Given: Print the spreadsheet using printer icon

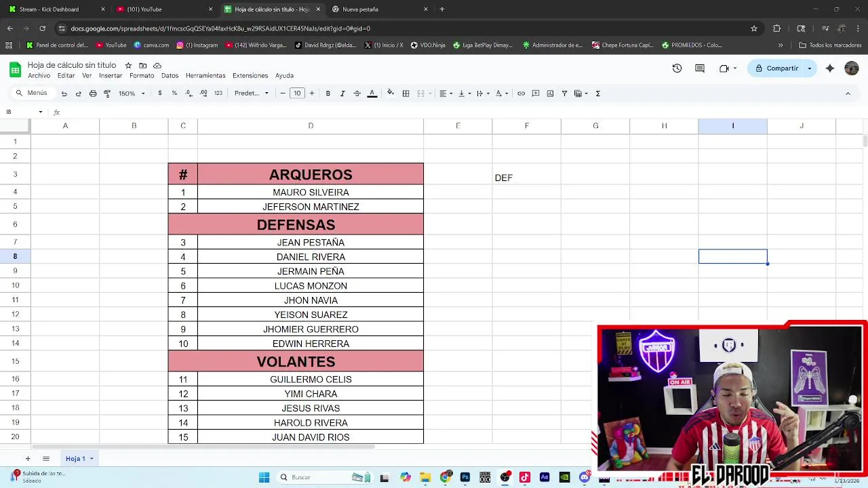Looking at the screenshot, I should (93, 94).
